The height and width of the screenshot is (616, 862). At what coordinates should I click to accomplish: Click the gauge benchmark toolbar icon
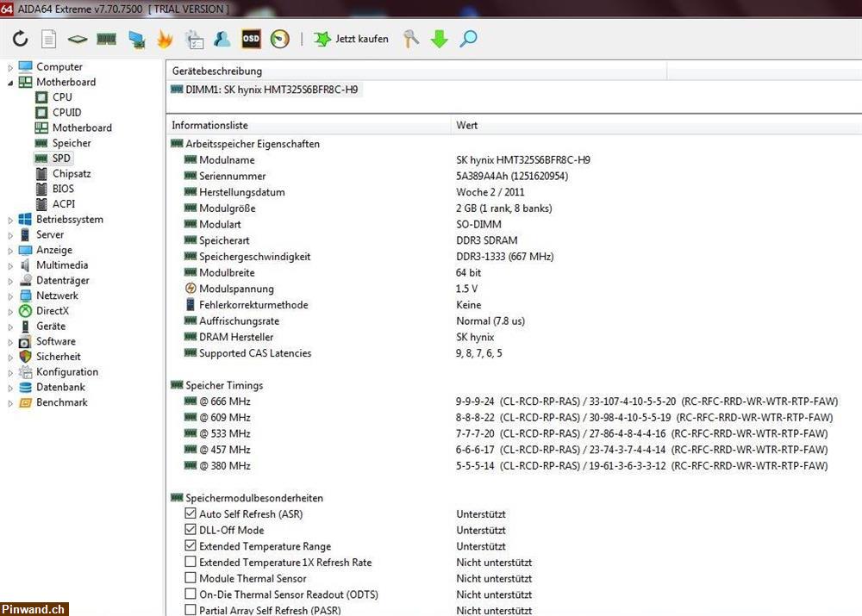(x=279, y=39)
